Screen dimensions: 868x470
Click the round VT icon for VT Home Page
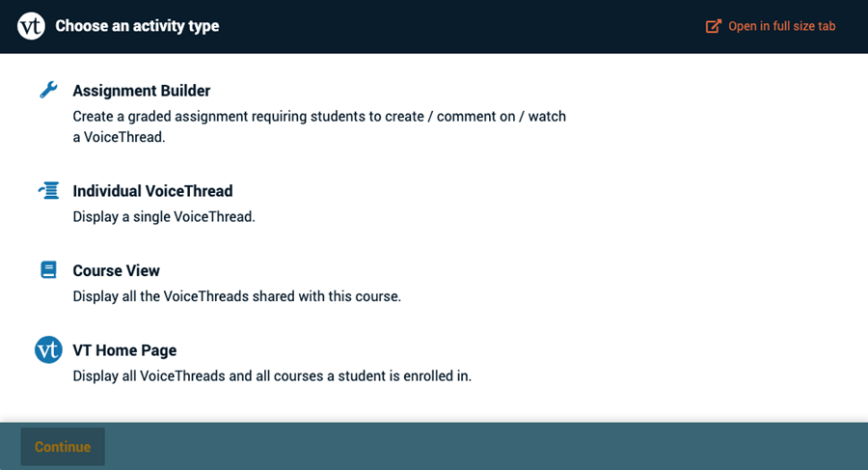(48, 349)
